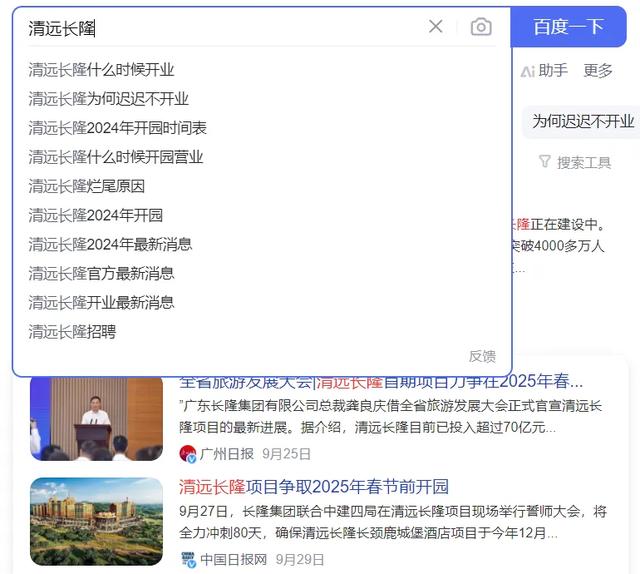Open the 广州日报 source link

tap(227, 454)
